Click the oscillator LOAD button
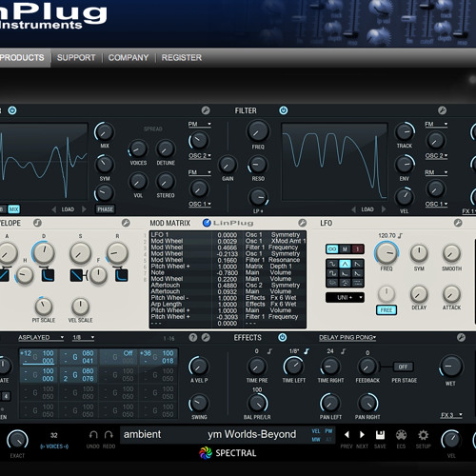Image resolution: width=476 pixels, height=476 pixels. point(68,209)
